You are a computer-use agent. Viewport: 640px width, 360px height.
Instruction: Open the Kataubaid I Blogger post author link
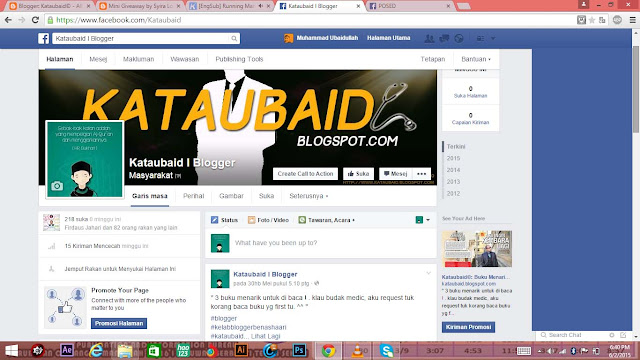coord(265,274)
